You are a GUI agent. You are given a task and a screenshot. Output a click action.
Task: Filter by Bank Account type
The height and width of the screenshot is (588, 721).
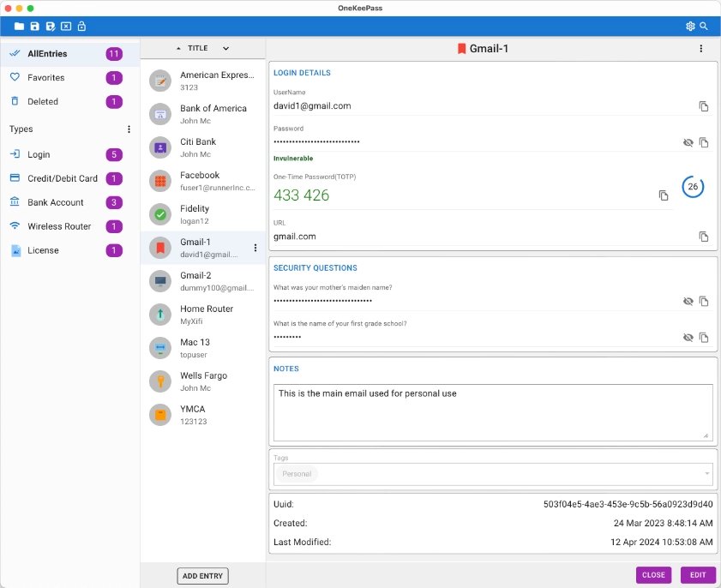[x=70, y=202]
